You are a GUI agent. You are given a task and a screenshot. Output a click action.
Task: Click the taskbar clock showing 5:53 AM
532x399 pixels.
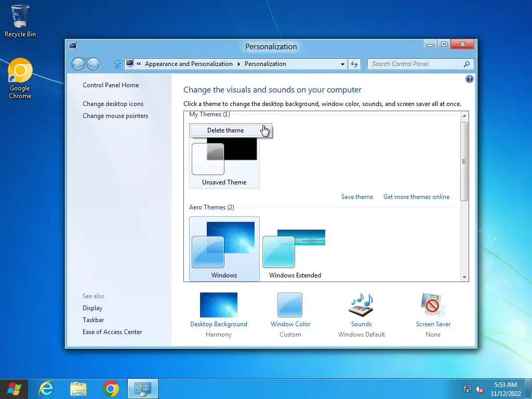[506, 389]
